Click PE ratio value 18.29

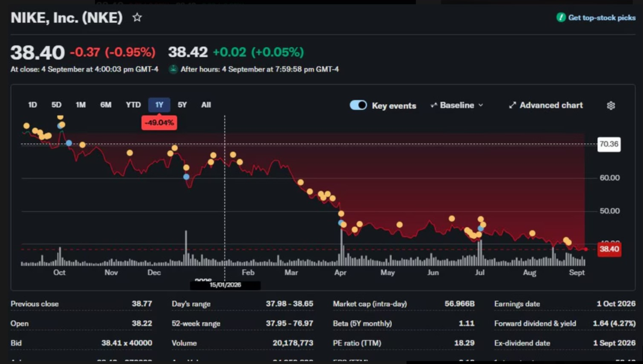pyautogui.click(x=464, y=343)
